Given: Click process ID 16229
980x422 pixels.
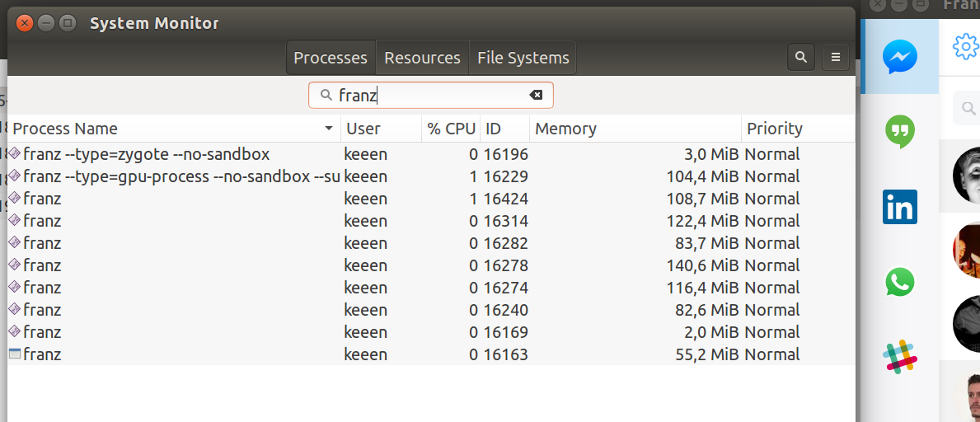Looking at the screenshot, I should 505,176.
